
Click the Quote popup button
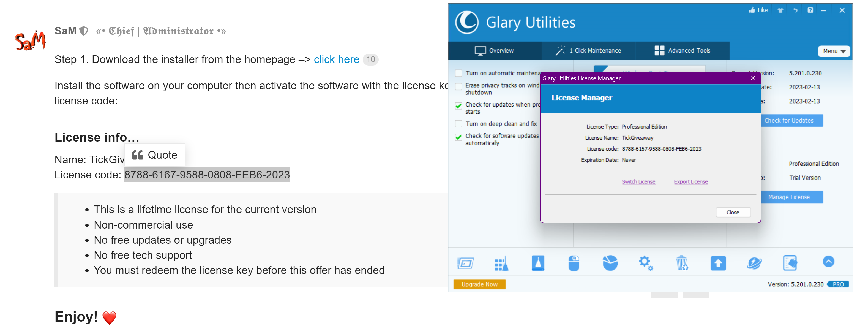coord(155,155)
